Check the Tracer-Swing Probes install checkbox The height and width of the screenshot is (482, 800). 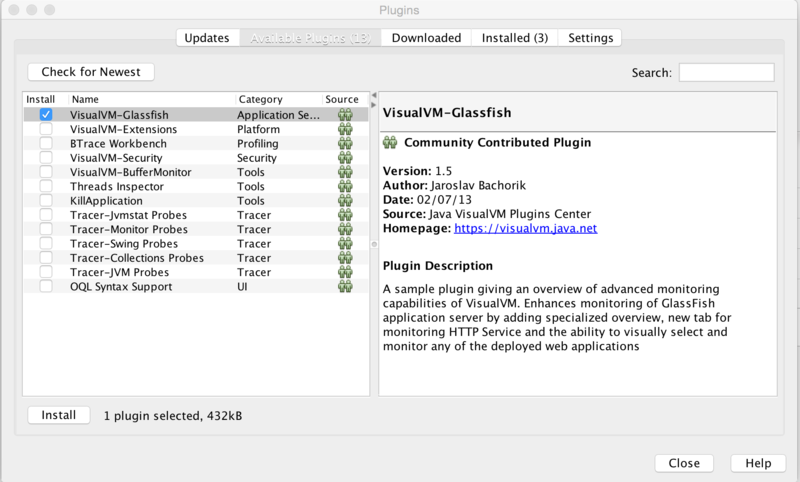tap(46, 243)
